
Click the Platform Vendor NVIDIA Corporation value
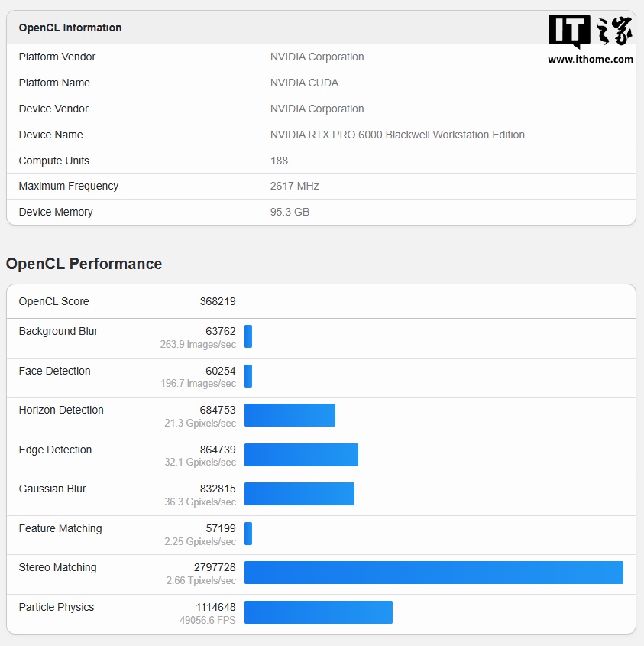coord(317,57)
